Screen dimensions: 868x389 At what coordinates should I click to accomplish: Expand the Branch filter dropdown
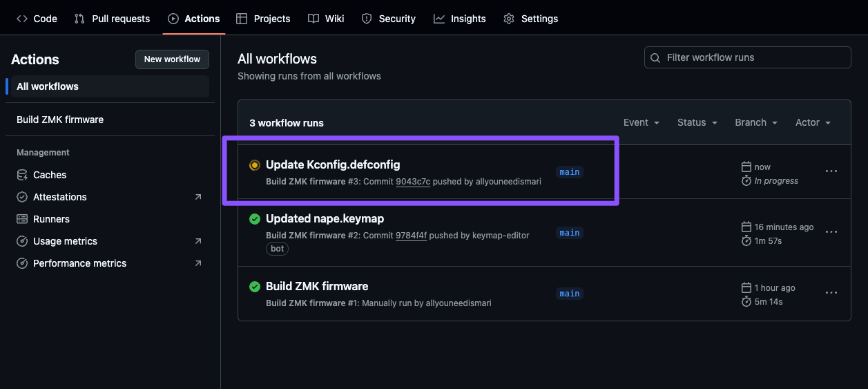pos(756,122)
